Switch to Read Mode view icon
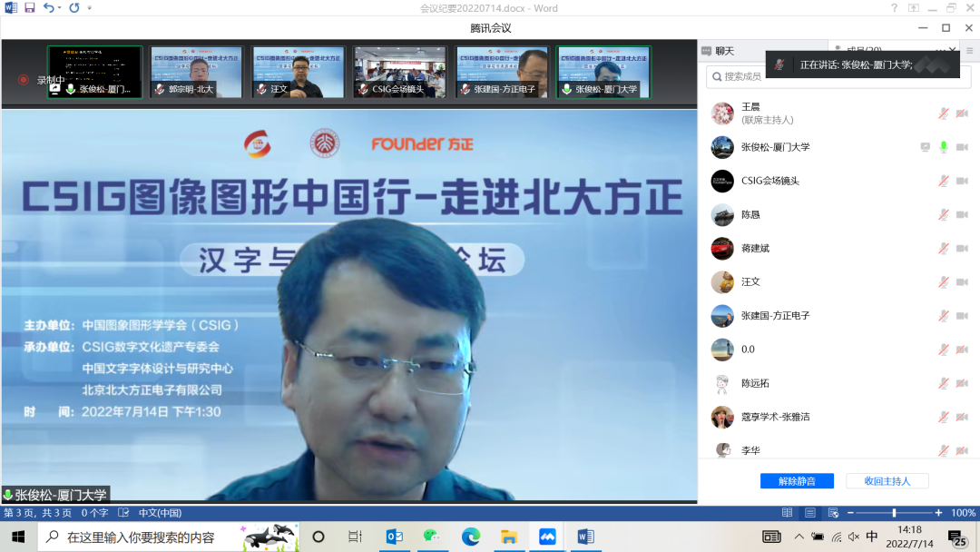 [787, 513]
